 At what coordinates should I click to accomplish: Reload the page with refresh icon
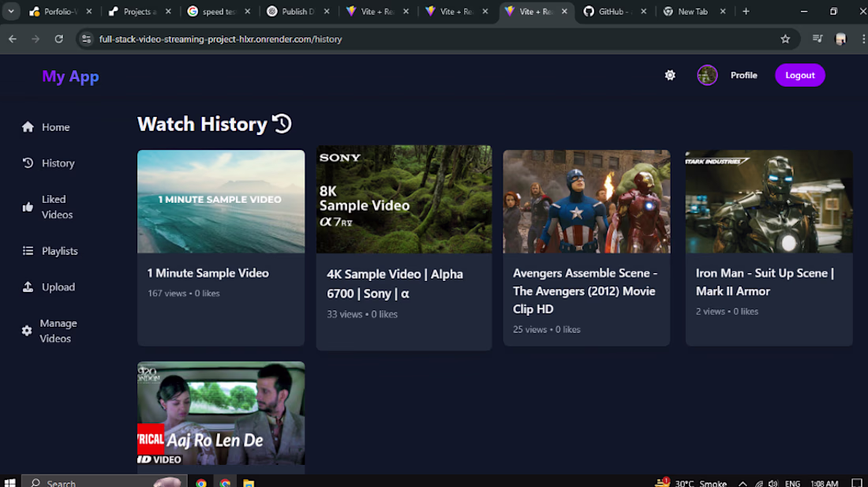click(x=58, y=39)
